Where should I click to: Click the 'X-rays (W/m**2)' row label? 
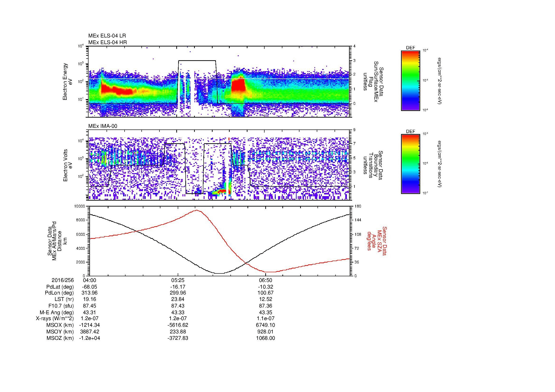point(55,318)
